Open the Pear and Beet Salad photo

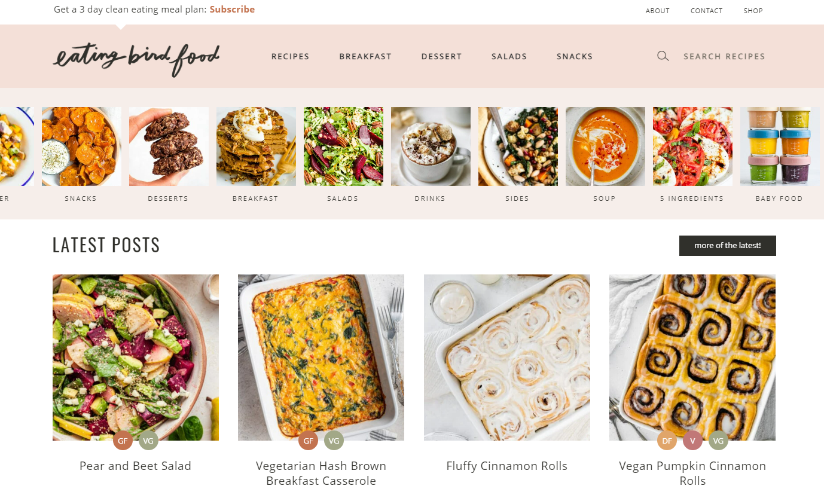[x=136, y=358]
